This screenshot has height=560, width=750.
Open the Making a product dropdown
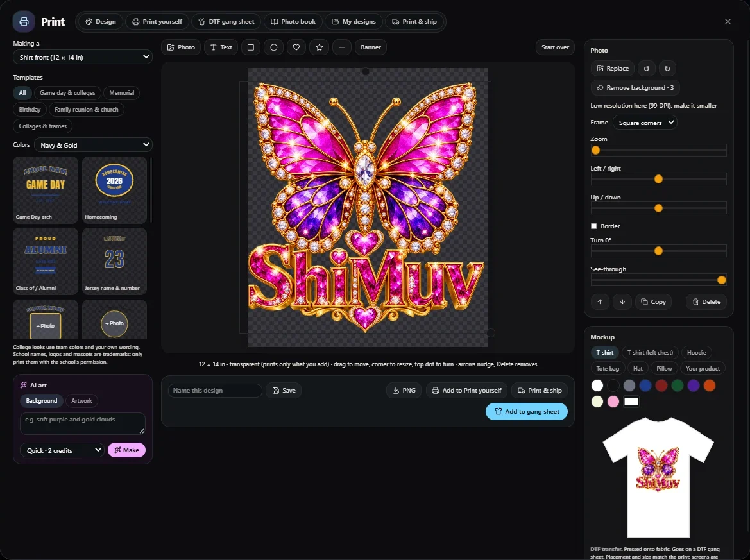83,57
